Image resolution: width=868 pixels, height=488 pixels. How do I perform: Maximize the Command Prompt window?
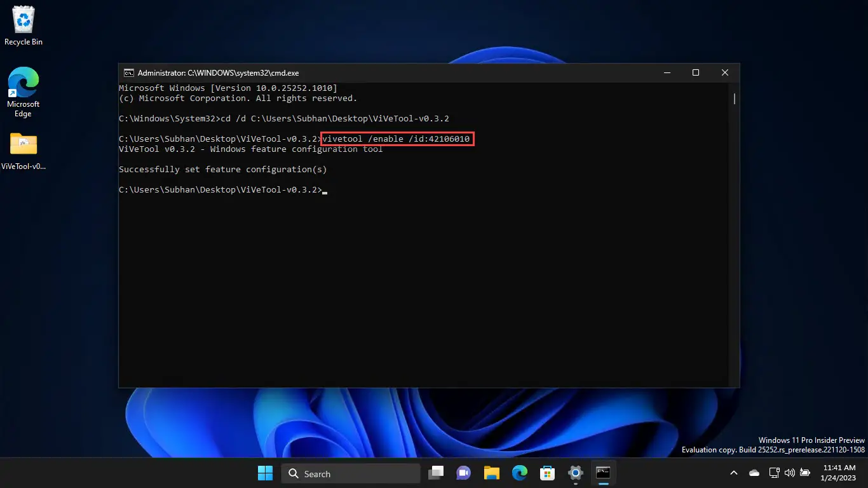pos(696,73)
